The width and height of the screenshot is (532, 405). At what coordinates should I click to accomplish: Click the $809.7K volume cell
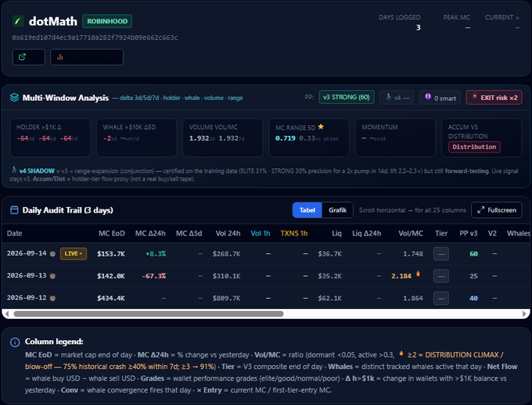(226, 298)
